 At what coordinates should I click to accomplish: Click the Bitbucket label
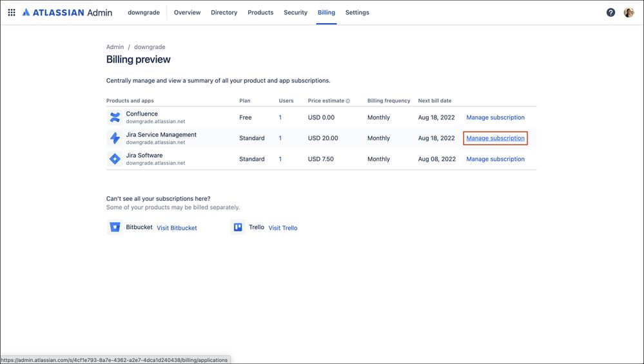click(139, 227)
